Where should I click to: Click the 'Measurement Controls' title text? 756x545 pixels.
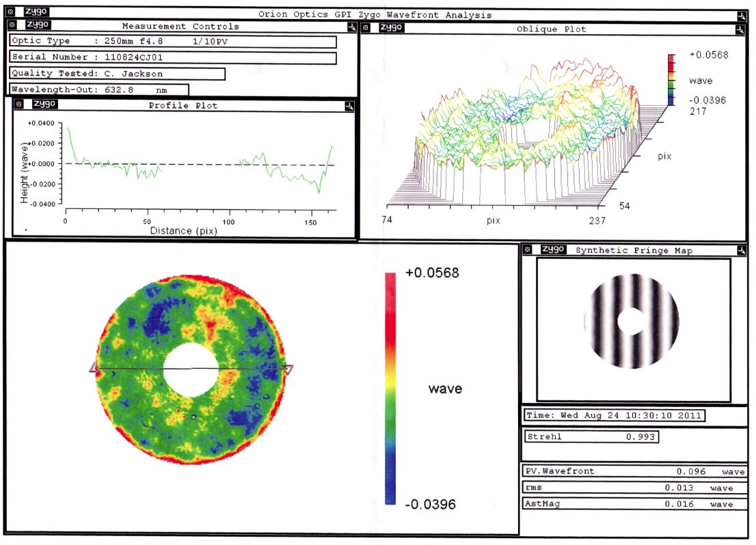pos(180,26)
